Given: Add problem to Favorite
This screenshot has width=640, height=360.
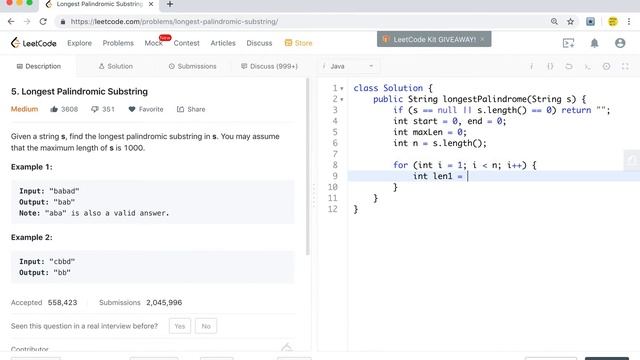Looking at the screenshot, I should coord(146,109).
